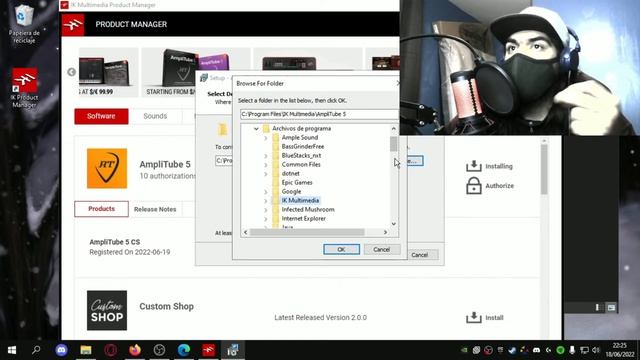Expand the Common Files folder
Image resolution: width=640 pixels, height=360 pixels.
(265, 165)
